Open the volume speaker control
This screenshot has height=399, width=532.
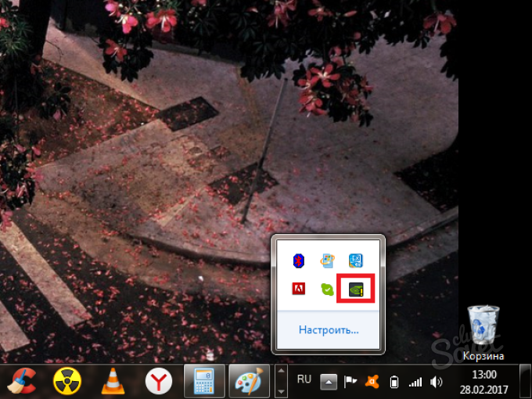[x=437, y=382]
